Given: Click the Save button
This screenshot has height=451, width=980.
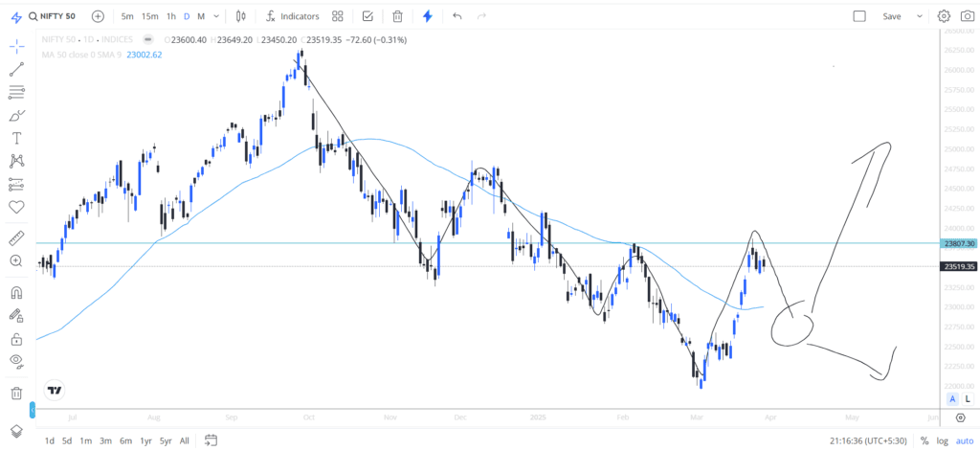Looking at the screenshot, I should click(x=891, y=16).
